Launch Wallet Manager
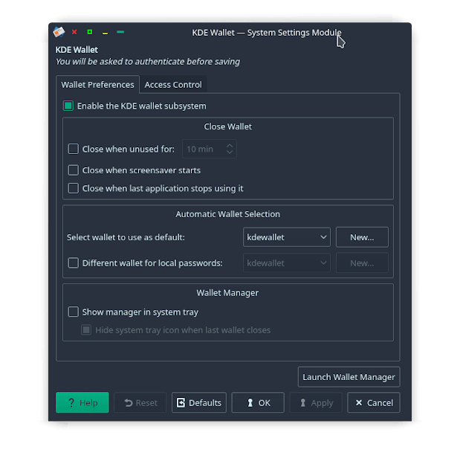This screenshot has width=460, height=476. click(349, 377)
